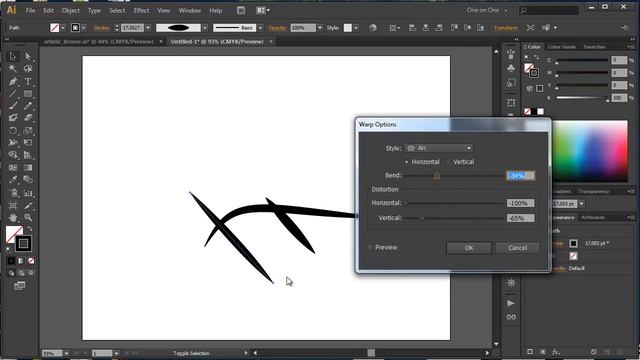
Task: Click the Change Screen Mode icon
Action: click(x=20, y=285)
